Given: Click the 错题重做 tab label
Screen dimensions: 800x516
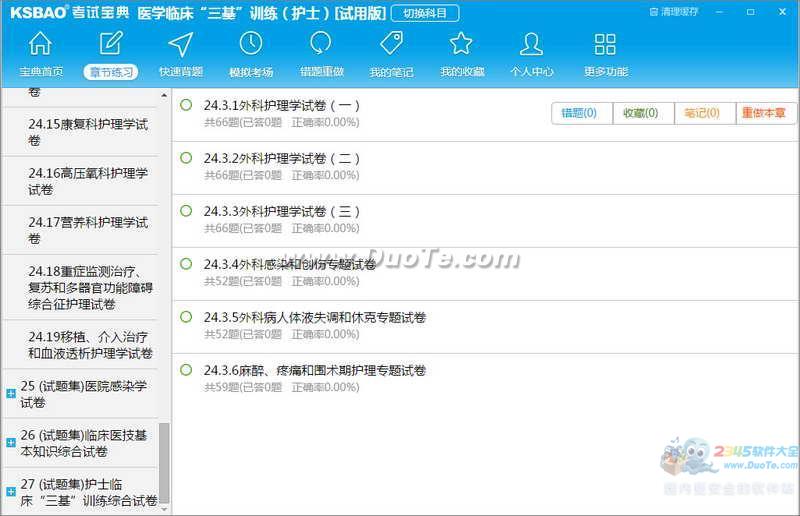Looking at the screenshot, I should point(321,71).
